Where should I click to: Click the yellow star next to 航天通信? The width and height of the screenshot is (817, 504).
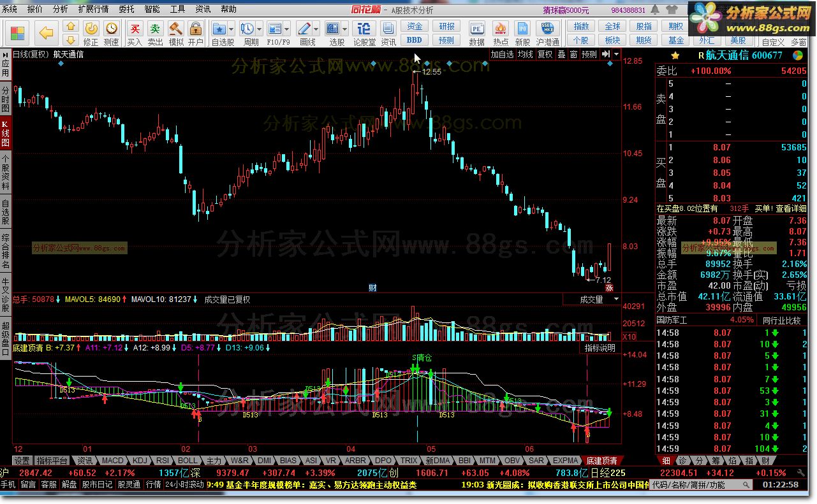[x=675, y=55]
